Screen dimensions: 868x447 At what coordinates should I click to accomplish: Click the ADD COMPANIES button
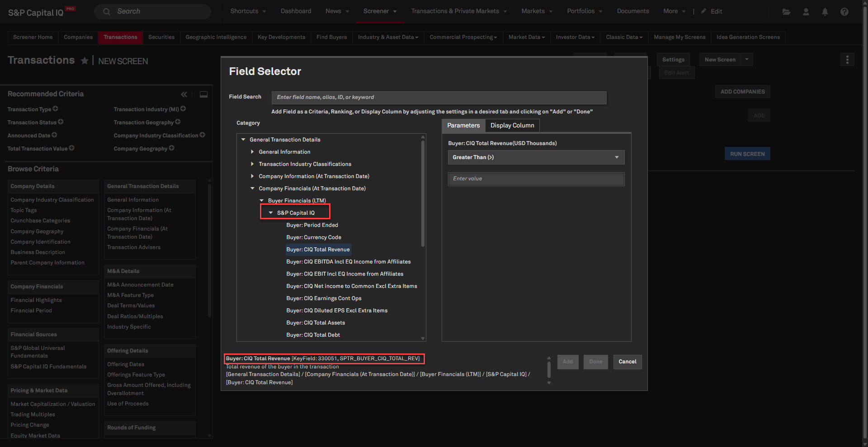pyautogui.click(x=742, y=92)
